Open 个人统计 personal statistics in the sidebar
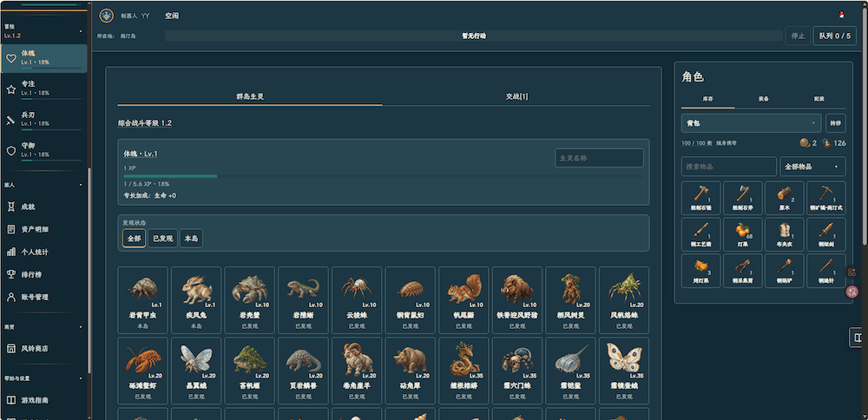 pos(43,252)
